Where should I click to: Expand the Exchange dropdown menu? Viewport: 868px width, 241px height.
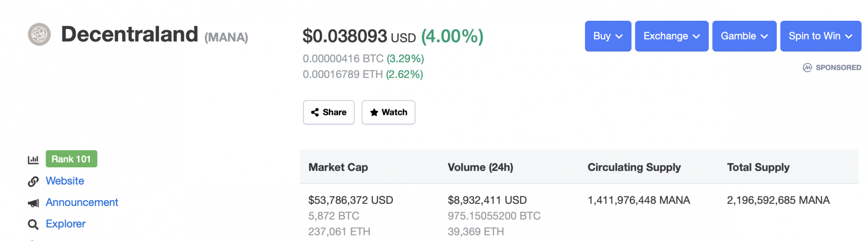(672, 36)
